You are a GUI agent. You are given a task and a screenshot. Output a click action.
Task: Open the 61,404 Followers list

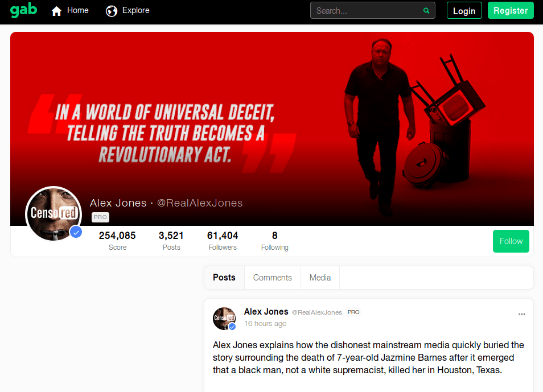[x=223, y=241]
